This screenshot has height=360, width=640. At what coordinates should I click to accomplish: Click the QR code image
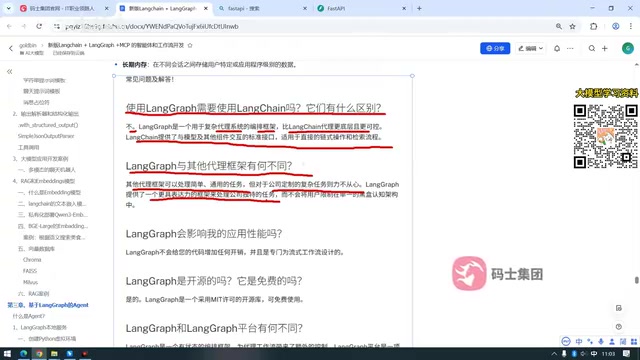click(605, 136)
